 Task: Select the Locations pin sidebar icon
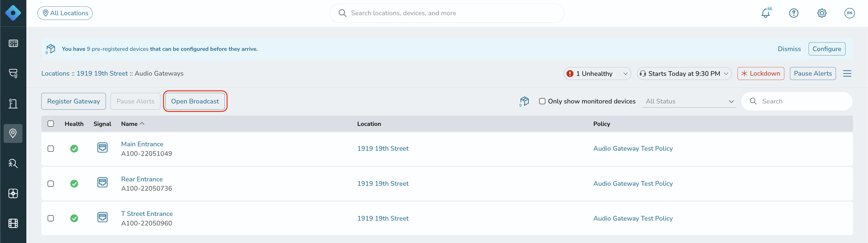(13, 133)
